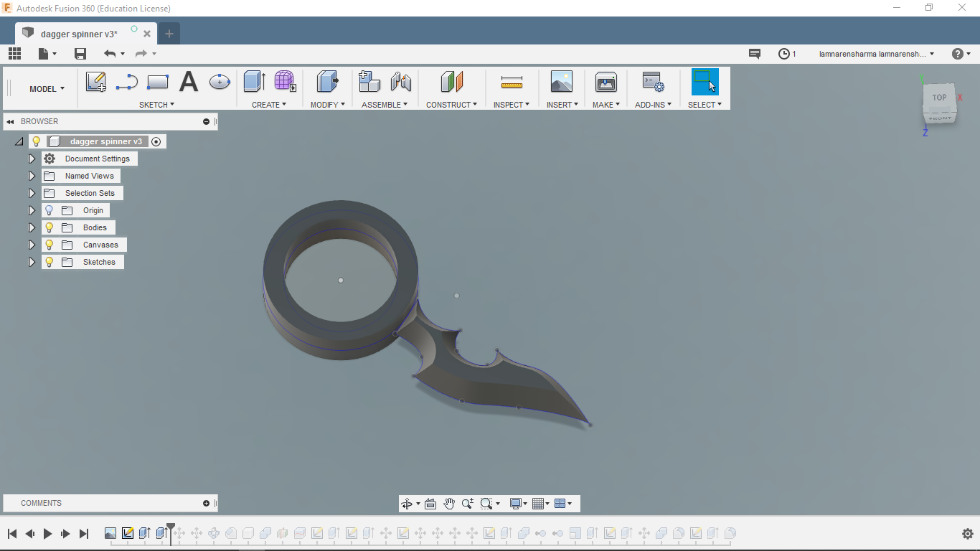Select the Ellipse sketch tool
Viewport: 980px width, 551px height.
coord(220,82)
